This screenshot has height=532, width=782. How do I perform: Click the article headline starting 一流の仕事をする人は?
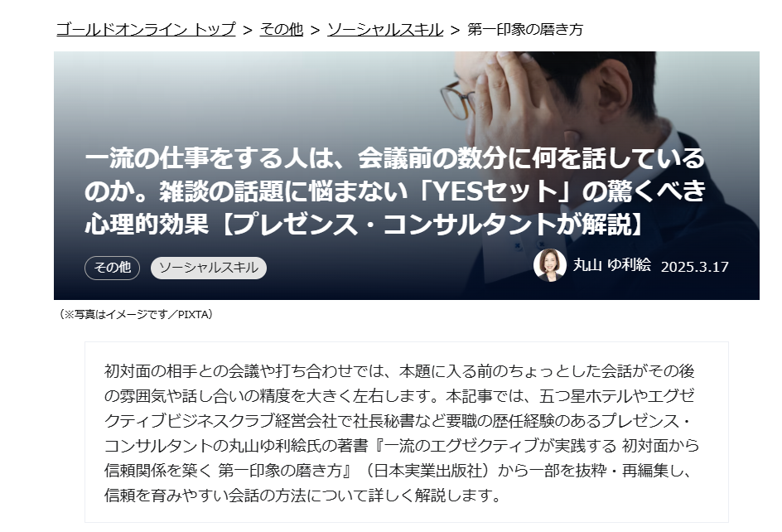[x=395, y=191]
